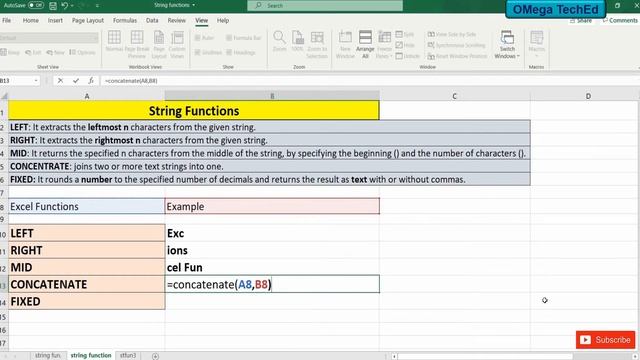Click Exit in Sheet View group
This screenshot has height=360, width=640.
point(33,52)
